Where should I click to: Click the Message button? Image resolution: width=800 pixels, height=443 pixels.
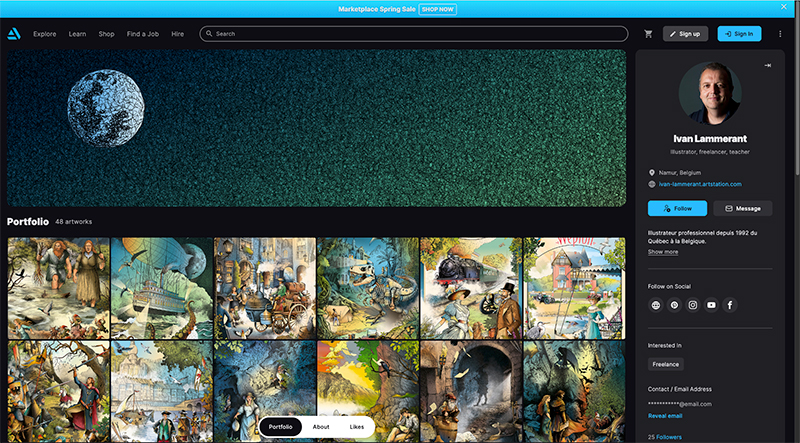pyautogui.click(x=742, y=208)
